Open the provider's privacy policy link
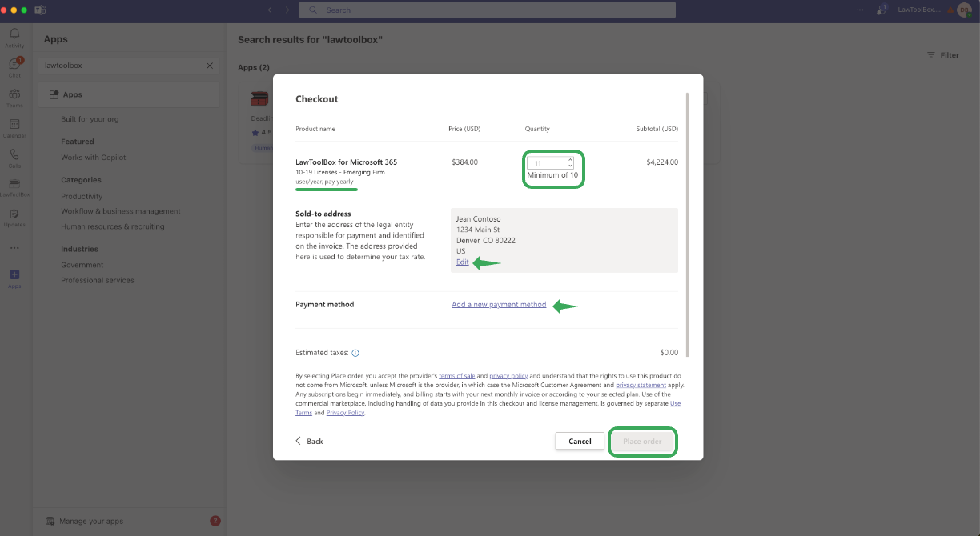 coord(508,375)
